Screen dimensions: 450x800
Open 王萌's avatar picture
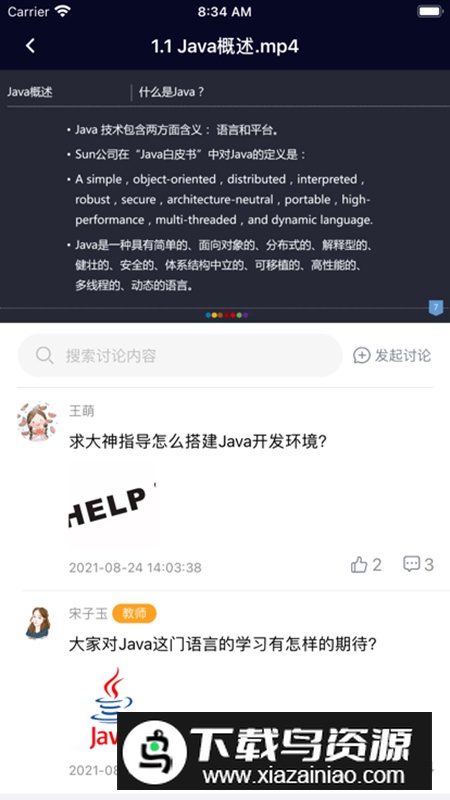click(x=37, y=421)
